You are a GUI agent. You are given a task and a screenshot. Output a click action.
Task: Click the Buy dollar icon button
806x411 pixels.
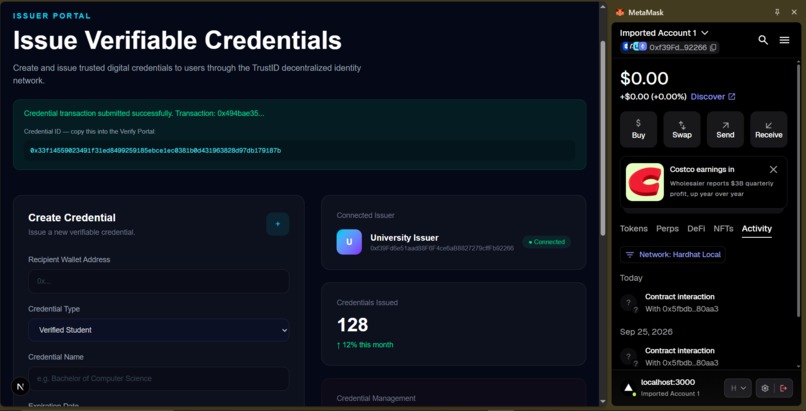click(638, 129)
